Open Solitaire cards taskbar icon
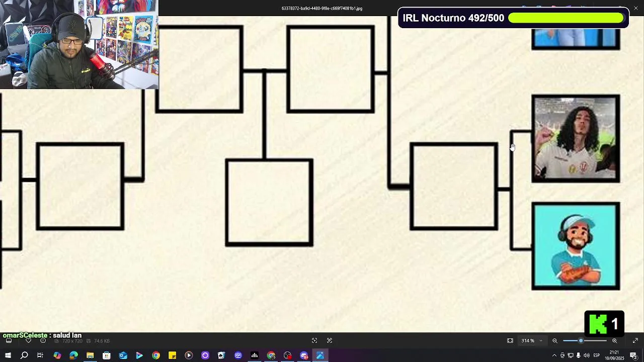 [221, 356]
